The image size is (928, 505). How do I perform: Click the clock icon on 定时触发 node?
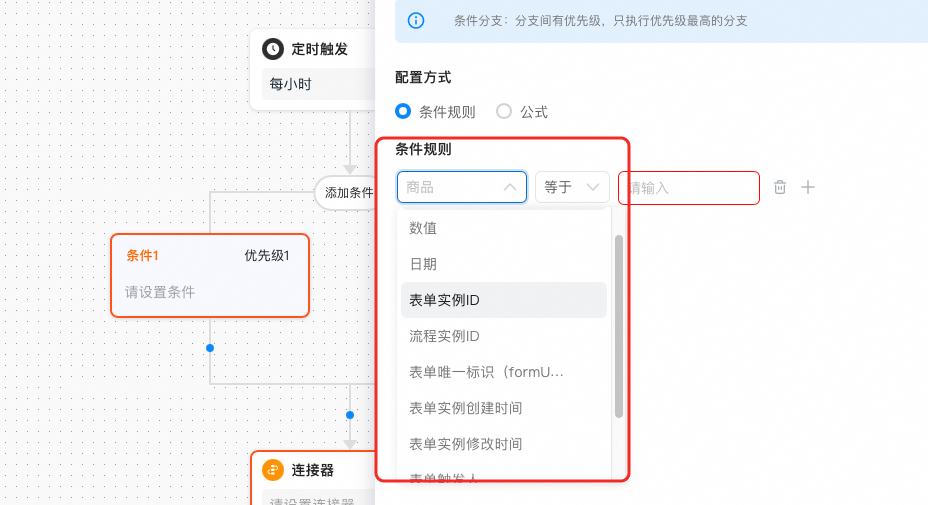tap(272, 49)
